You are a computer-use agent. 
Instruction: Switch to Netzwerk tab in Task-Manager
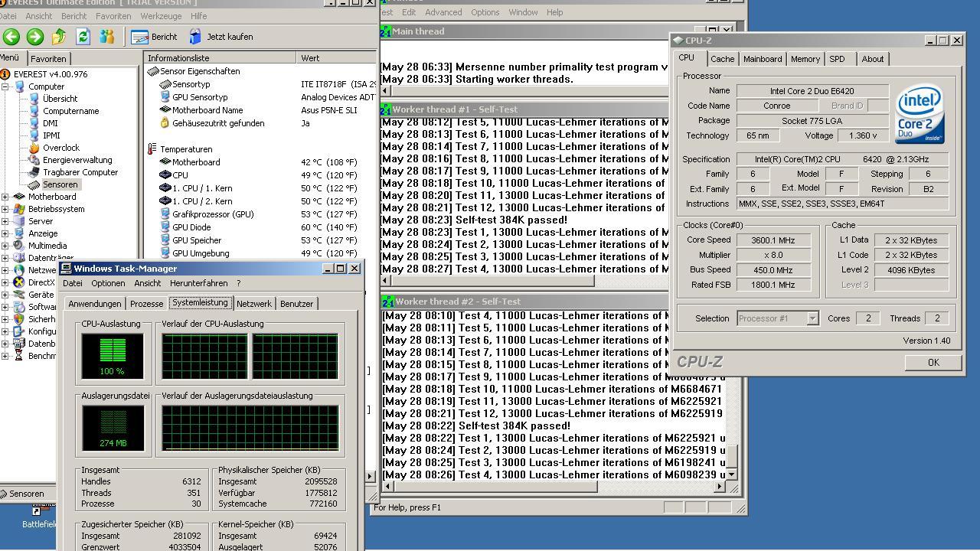(x=254, y=304)
